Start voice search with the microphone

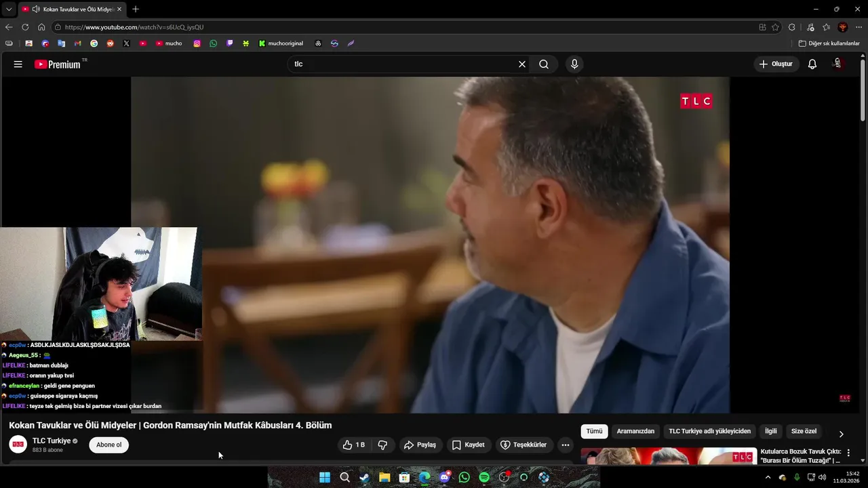pos(574,64)
